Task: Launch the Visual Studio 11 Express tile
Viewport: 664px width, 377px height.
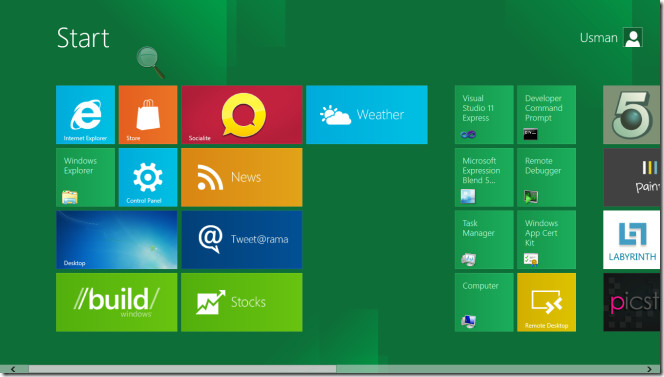Action: pyautogui.click(x=484, y=115)
